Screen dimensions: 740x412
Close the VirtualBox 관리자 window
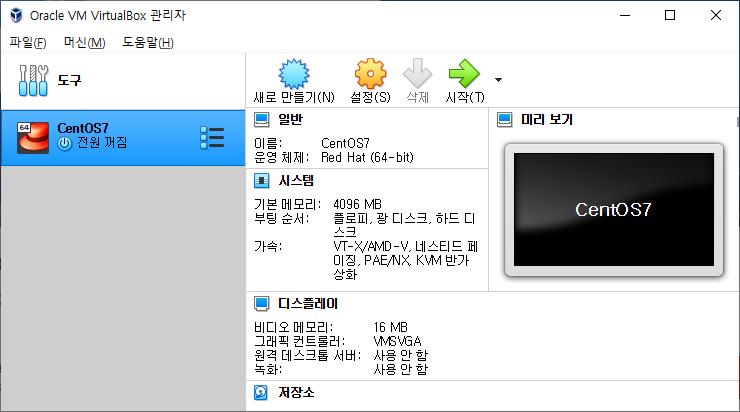pyautogui.click(x=715, y=15)
